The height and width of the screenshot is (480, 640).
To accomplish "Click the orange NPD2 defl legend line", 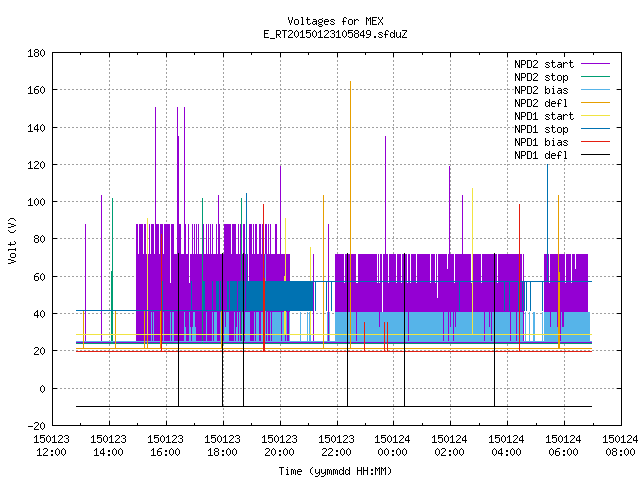I will 595,102.
